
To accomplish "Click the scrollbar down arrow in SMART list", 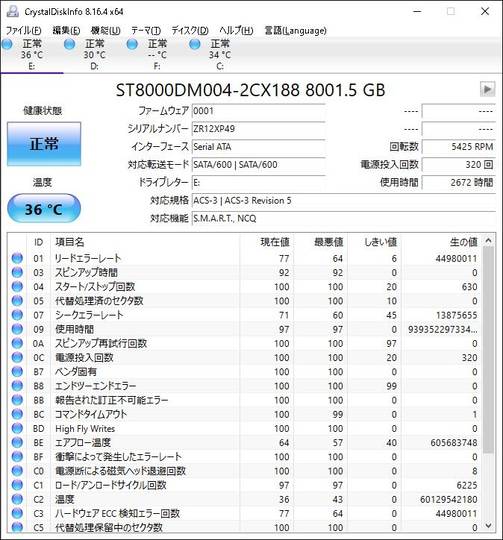I will [488, 525].
